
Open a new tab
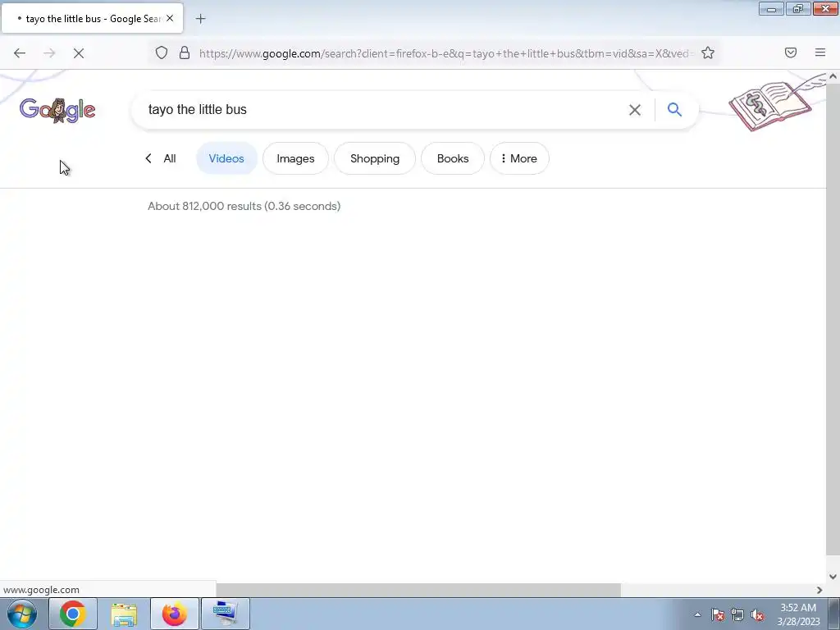200,19
